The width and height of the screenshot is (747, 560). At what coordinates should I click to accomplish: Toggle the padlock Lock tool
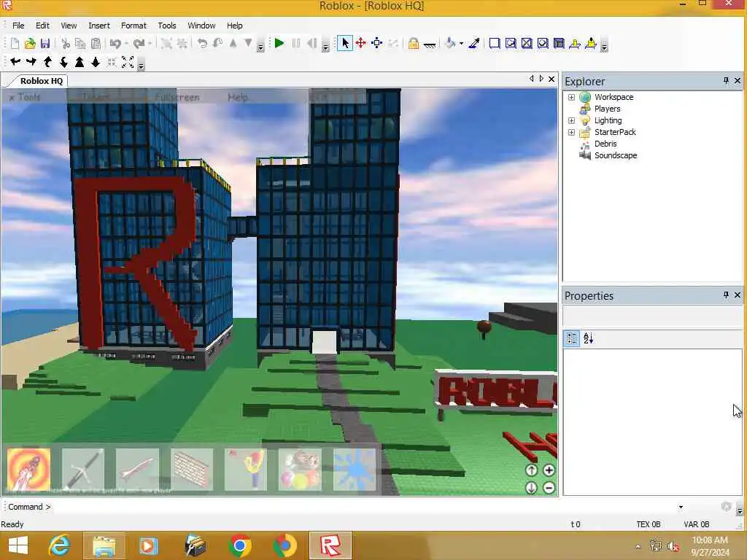414,43
